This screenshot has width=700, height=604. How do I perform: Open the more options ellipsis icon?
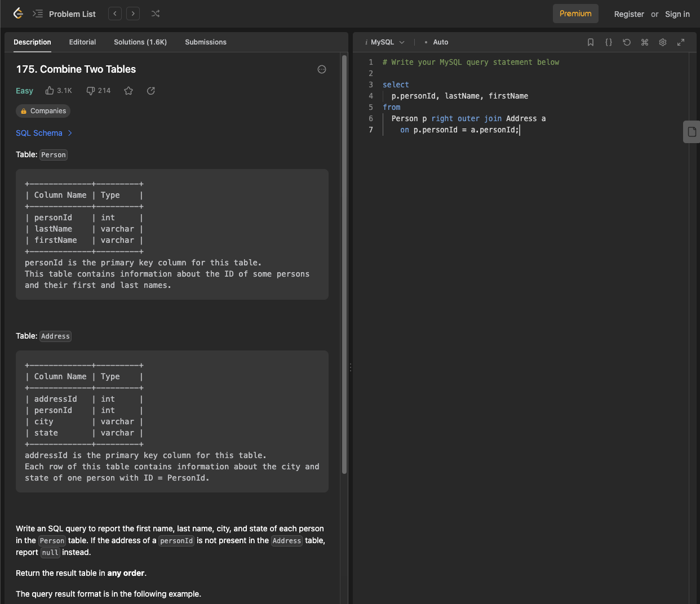(322, 69)
